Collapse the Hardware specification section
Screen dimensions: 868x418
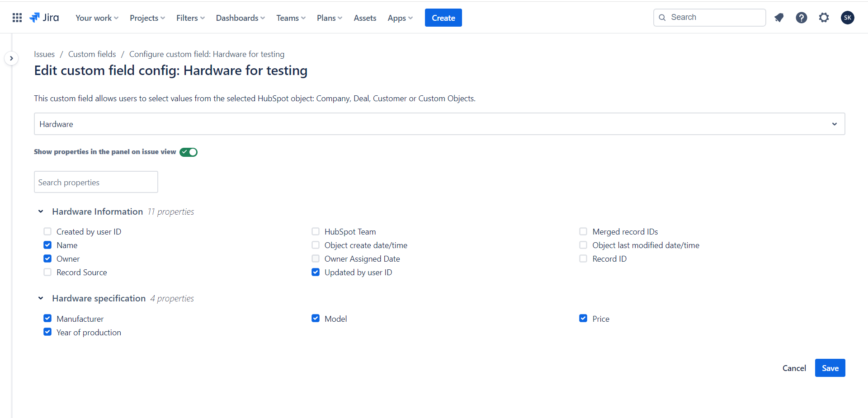(41, 298)
